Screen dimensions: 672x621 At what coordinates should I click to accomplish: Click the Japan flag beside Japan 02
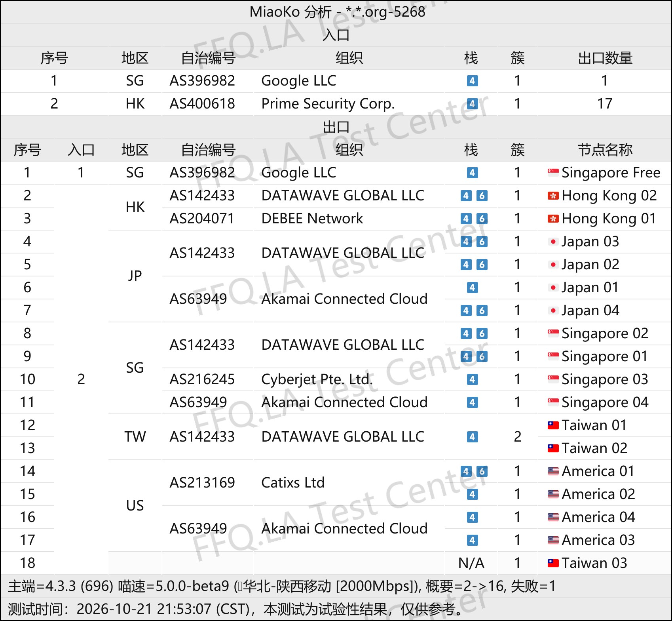point(553,265)
